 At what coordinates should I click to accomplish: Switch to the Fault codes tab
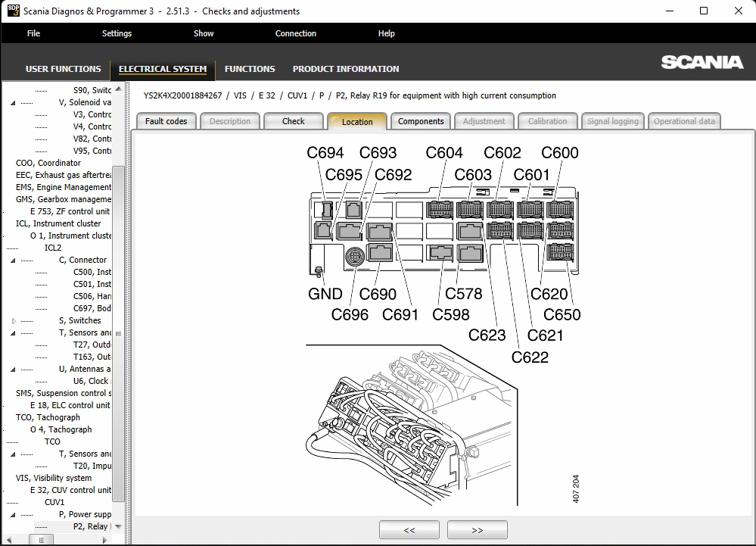point(166,121)
